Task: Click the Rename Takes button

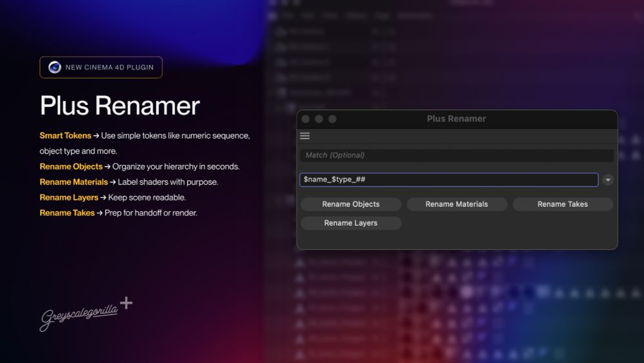Action: [563, 204]
